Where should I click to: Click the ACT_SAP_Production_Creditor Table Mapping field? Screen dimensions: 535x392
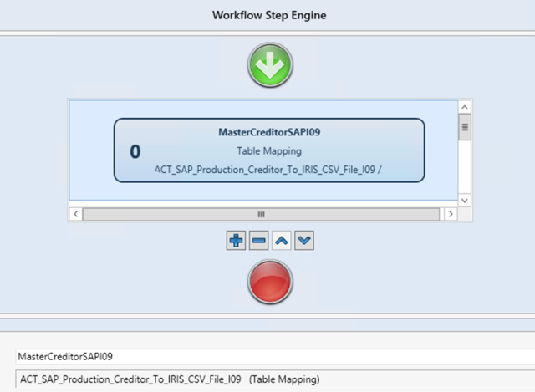pos(275,379)
